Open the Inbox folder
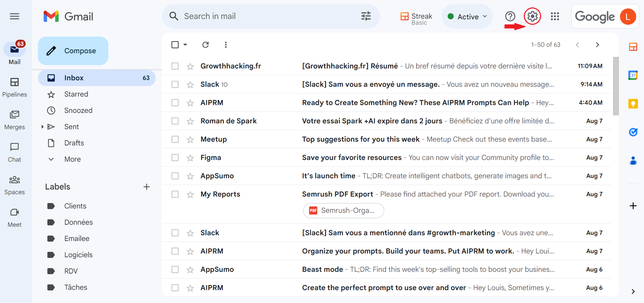 point(97,78)
